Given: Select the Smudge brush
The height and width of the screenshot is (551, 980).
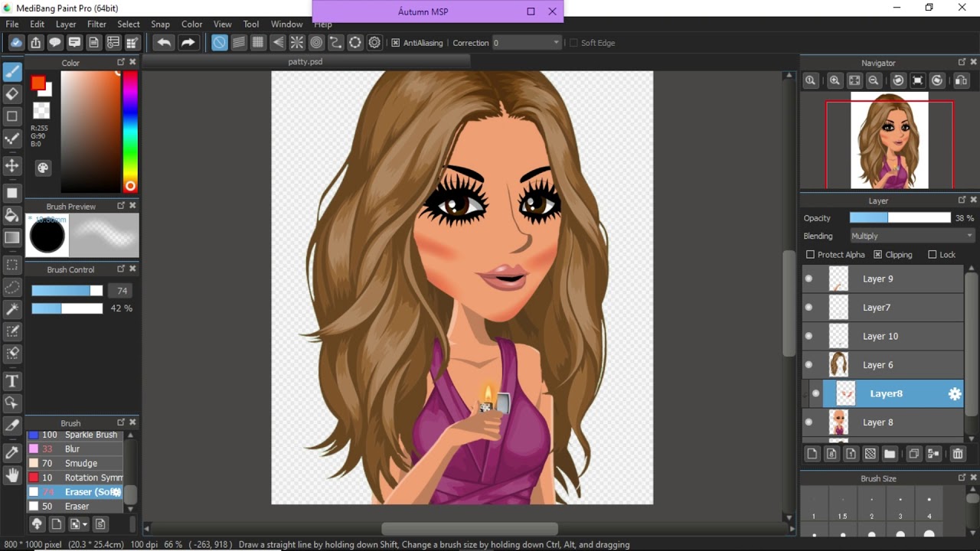Looking at the screenshot, I should pyautogui.click(x=75, y=464).
